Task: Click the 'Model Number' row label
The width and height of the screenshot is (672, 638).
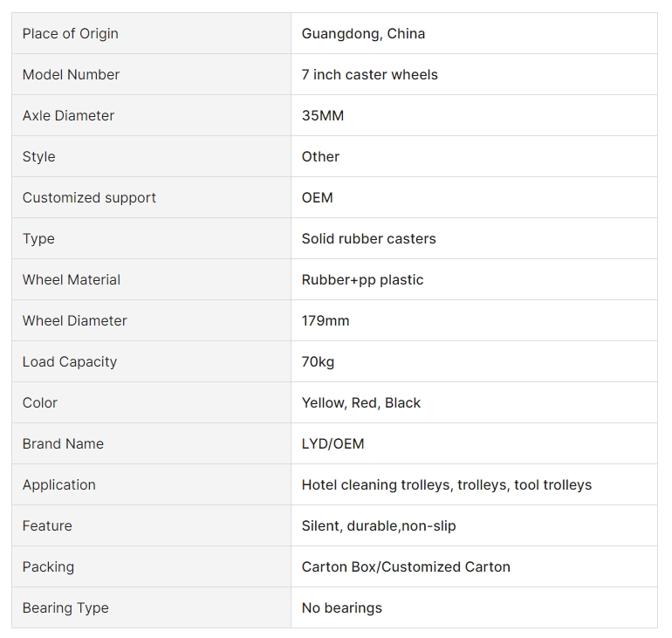Action: point(72,74)
